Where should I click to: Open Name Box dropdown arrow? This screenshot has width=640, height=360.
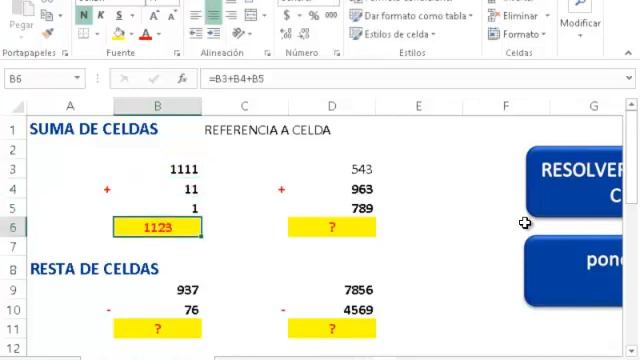(77, 78)
